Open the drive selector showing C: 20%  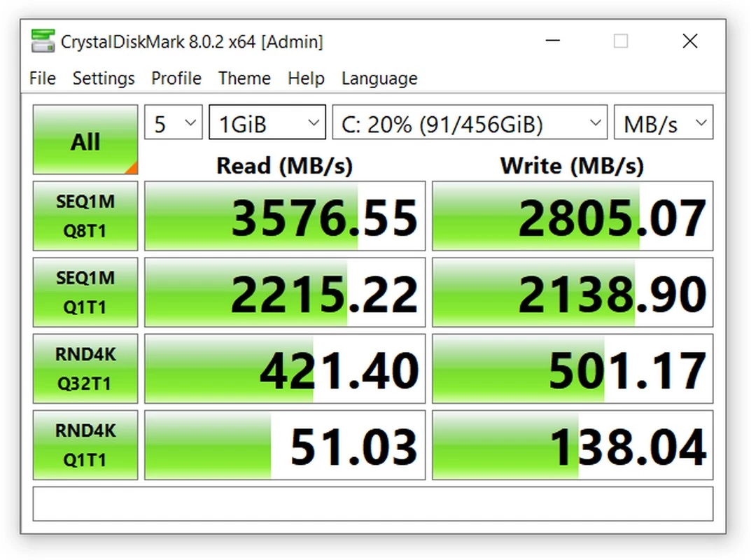pyautogui.click(x=470, y=122)
